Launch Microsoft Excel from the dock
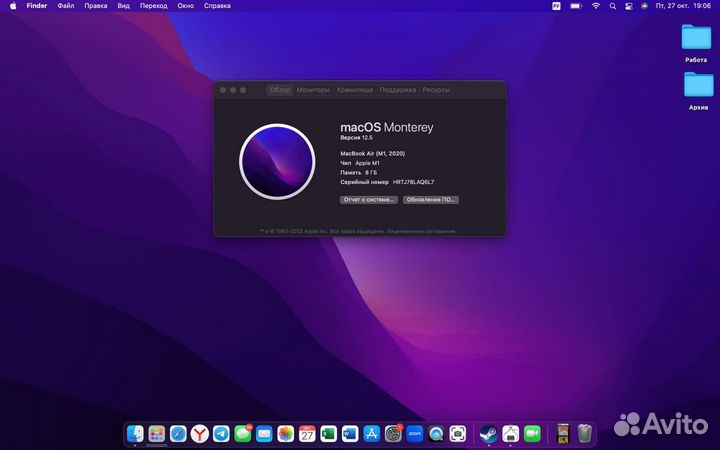Screen dimensions: 720x450 pyautogui.click(x=328, y=433)
